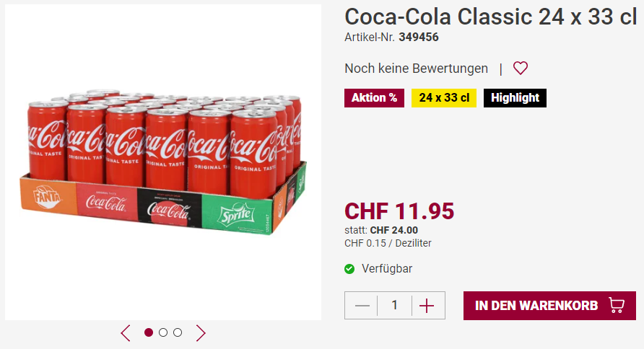Open "Noch keine Bewertungen" reviews link
The image size is (644, 349).
click(x=416, y=69)
